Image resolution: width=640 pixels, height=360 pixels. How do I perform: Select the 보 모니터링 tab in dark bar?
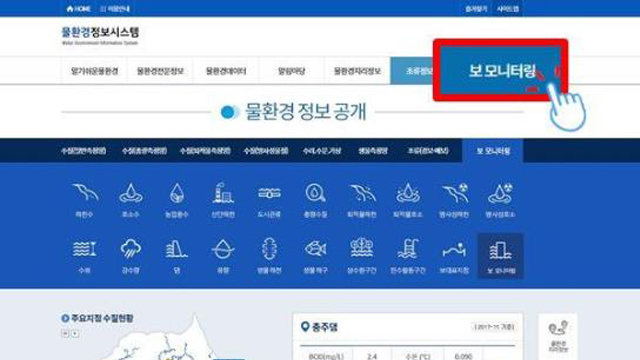(493, 151)
